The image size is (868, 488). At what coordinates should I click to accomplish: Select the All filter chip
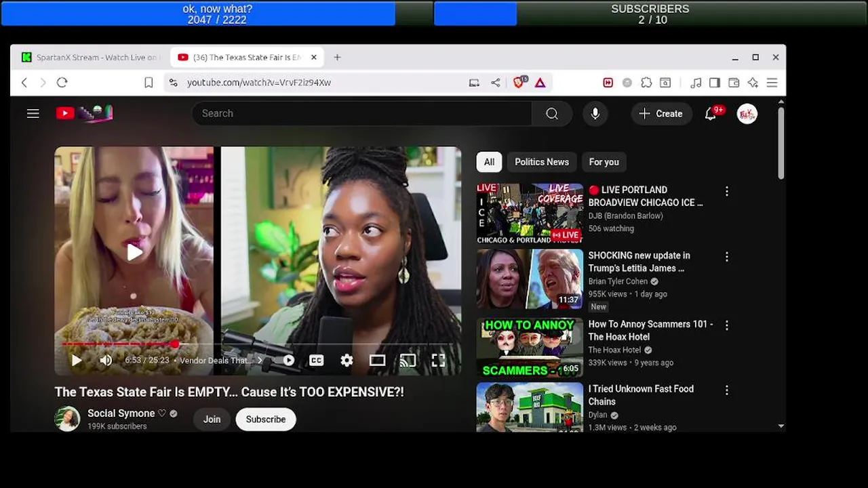click(x=489, y=162)
